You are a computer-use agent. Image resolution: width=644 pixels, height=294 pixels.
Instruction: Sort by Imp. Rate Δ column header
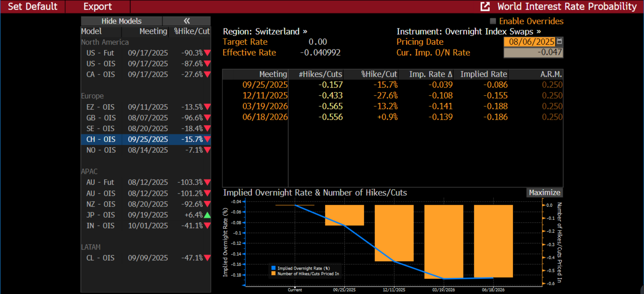coord(430,74)
